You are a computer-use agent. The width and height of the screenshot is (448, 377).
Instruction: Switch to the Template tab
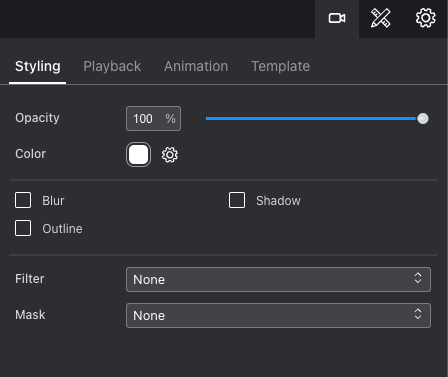point(280,66)
